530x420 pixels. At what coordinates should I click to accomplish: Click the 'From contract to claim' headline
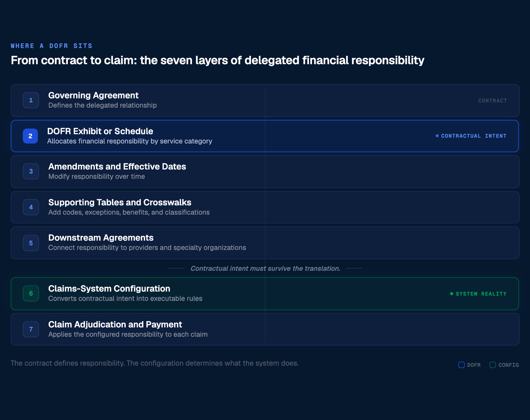(x=218, y=60)
